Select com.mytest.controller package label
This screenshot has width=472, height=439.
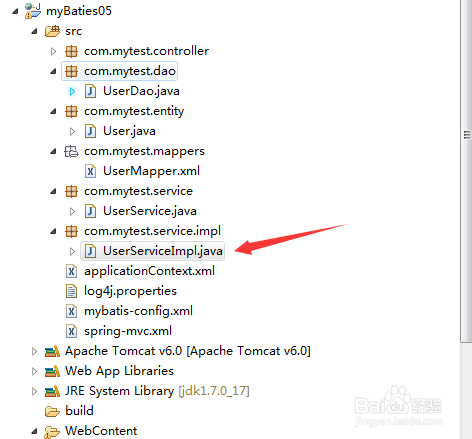pyautogui.click(x=146, y=51)
